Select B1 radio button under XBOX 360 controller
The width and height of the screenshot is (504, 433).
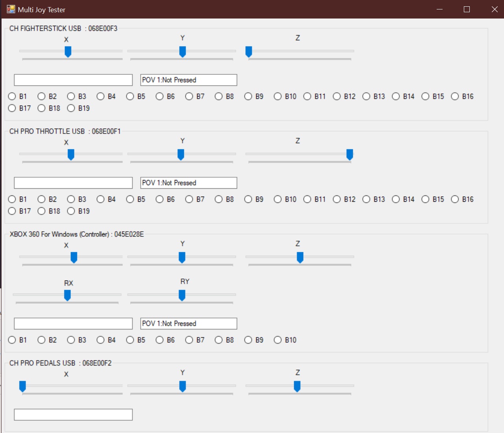pos(18,340)
